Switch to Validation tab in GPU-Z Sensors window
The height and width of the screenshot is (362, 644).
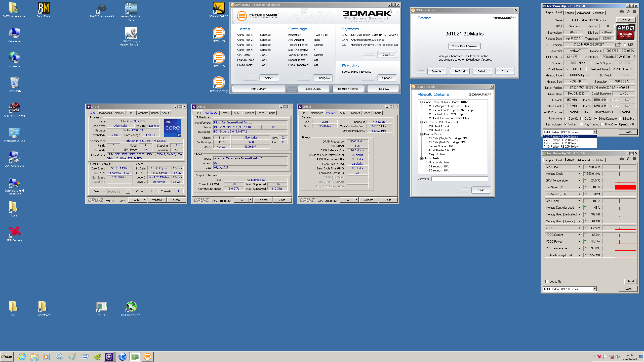[x=598, y=160]
